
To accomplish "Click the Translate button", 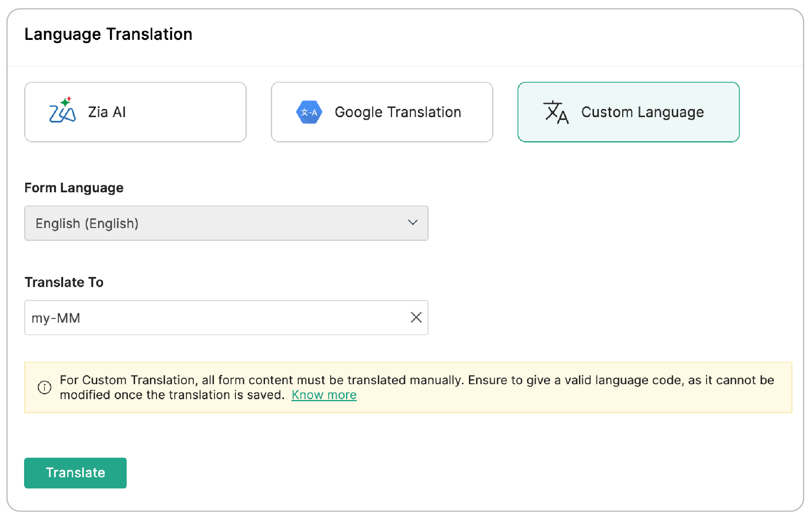I will [75, 473].
